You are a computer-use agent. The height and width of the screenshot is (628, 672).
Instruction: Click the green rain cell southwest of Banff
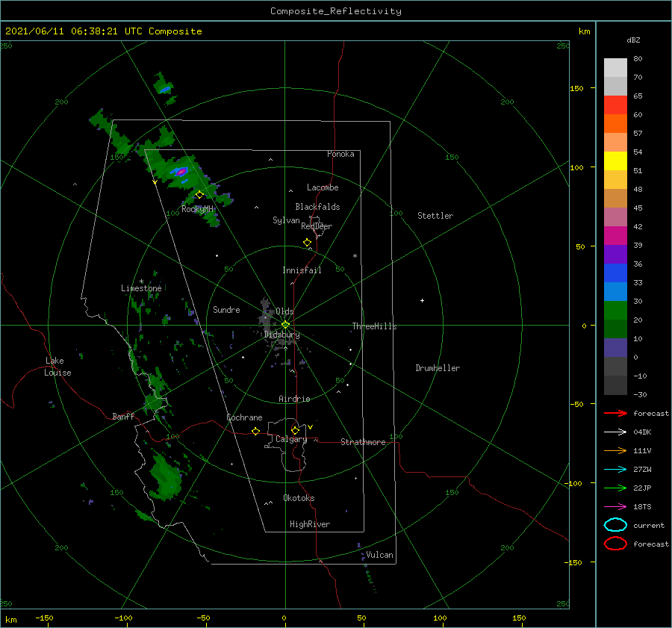click(165, 476)
